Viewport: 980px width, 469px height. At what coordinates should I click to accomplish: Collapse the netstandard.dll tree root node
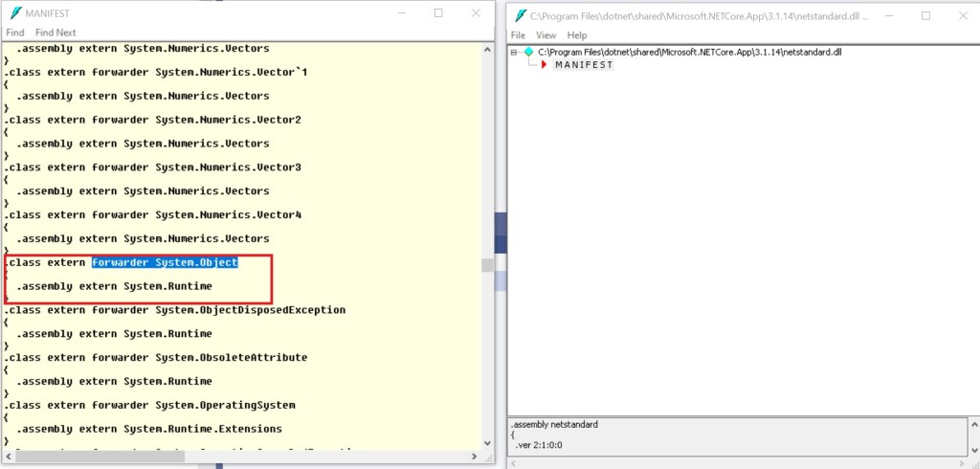point(515,52)
